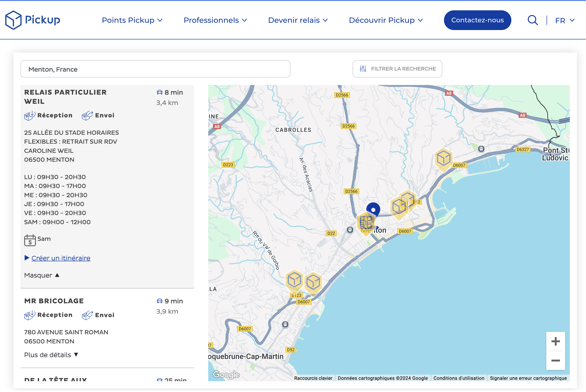
Task: Click the car travel-time icon near 8 min
Action: 159,92
